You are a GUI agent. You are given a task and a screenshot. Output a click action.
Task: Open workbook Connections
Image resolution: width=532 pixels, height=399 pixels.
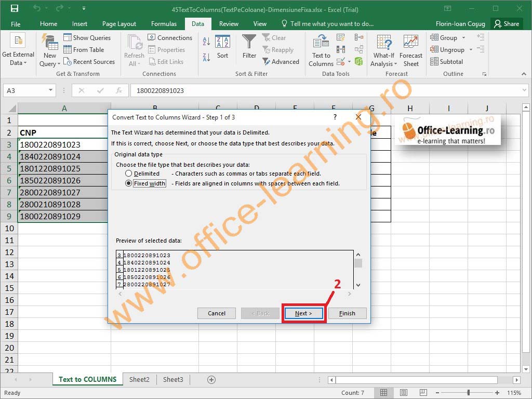tap(170, 37)
